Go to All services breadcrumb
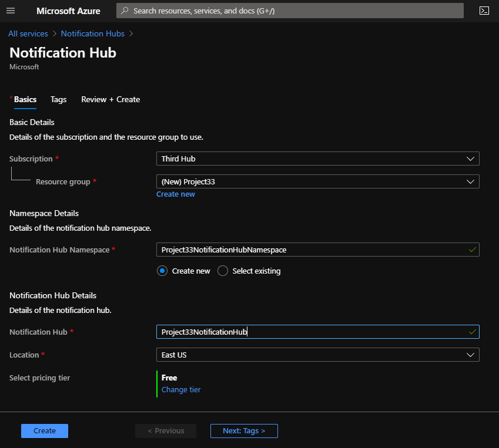The image size is (499, 448). [x=28, y=33]
